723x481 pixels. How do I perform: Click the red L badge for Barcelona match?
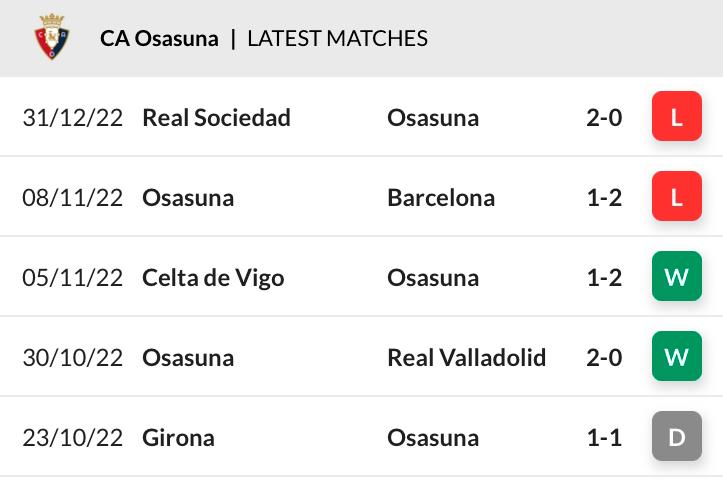(x=676, y=196)
